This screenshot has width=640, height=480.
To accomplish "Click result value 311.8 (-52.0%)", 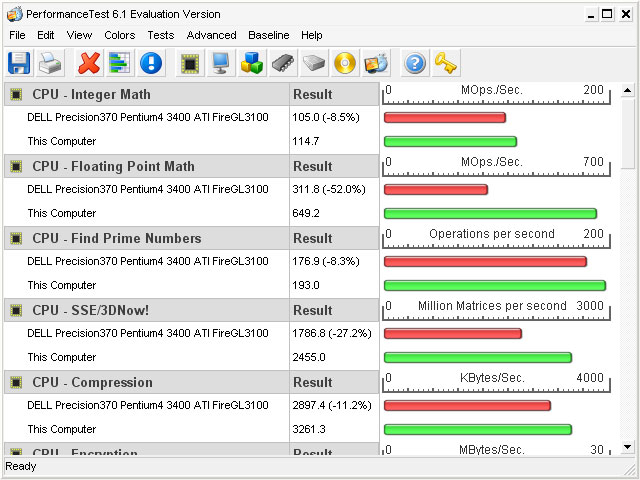I will 329,189.
